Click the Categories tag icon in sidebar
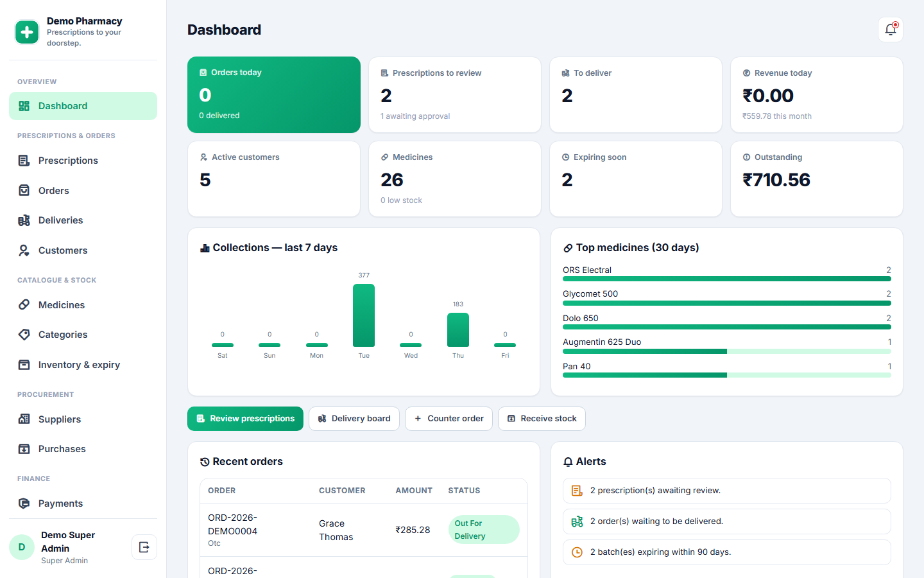The width and height of the screenshot is (924, 578). [24, 335]
